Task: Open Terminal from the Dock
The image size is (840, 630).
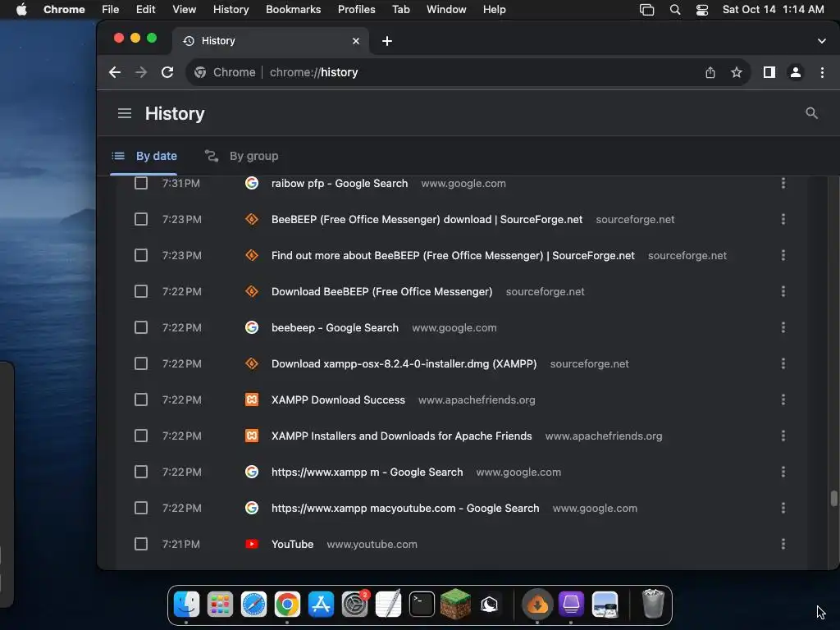Action: [422, 605]
